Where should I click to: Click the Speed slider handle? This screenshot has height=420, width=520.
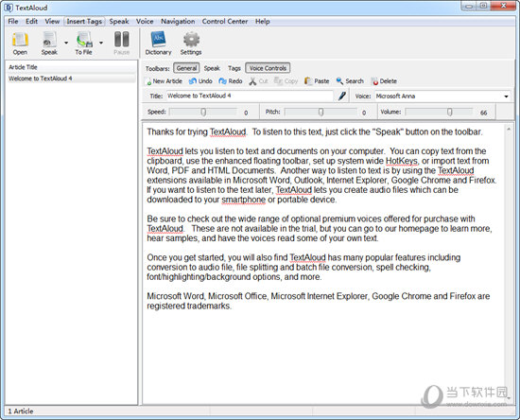203,113
